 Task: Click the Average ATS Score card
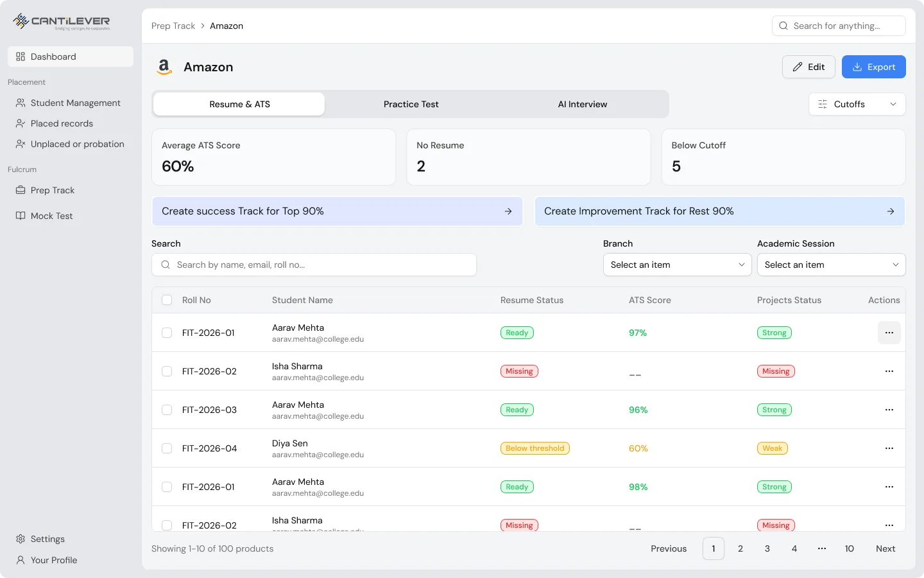pyautogui.click(x=273, y=157)
